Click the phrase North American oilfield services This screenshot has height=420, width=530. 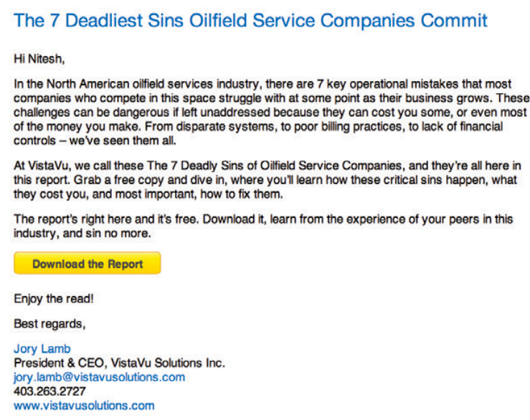coord(130,84)
